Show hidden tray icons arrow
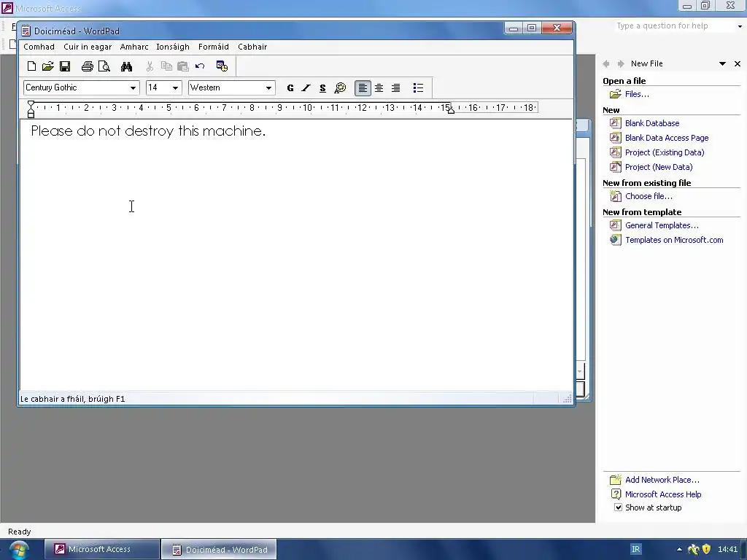 coord(679,549)
